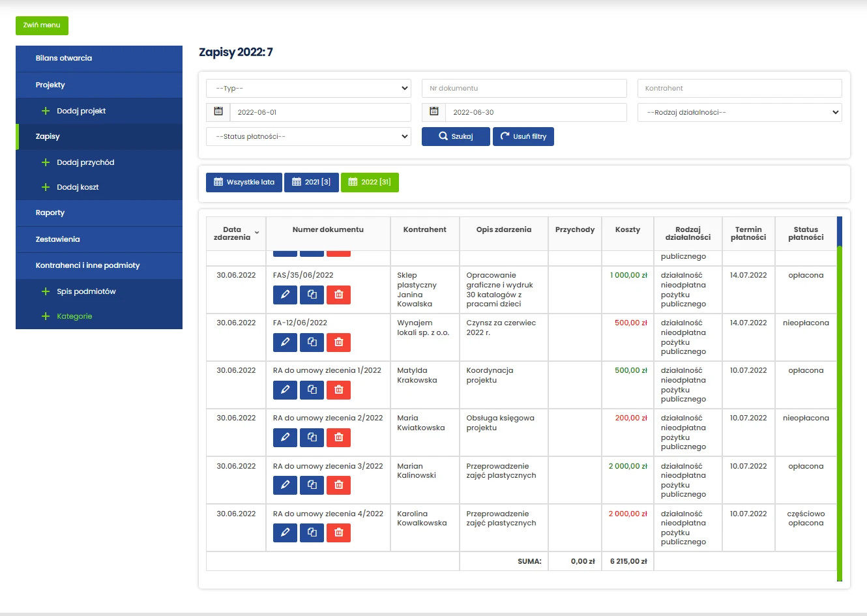Viewport: 867px width, 616px height.
Task: Click the plus icon beside Spis podmiotów
Action: click(x=46, y=291)
